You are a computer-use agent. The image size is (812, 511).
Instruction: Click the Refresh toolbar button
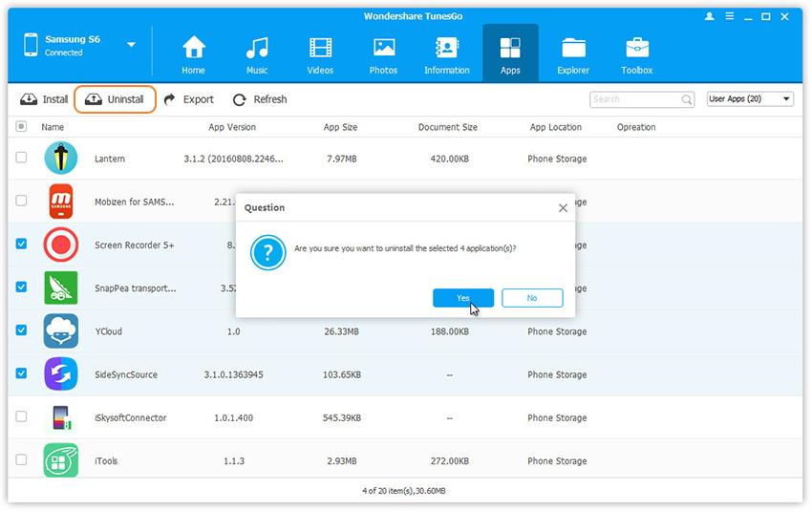tap(260, 99)
